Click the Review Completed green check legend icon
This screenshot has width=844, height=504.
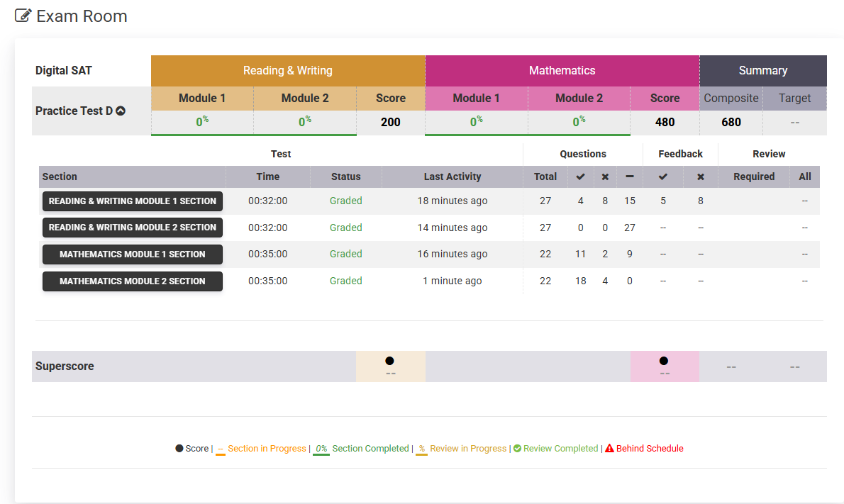pos(517,449)
